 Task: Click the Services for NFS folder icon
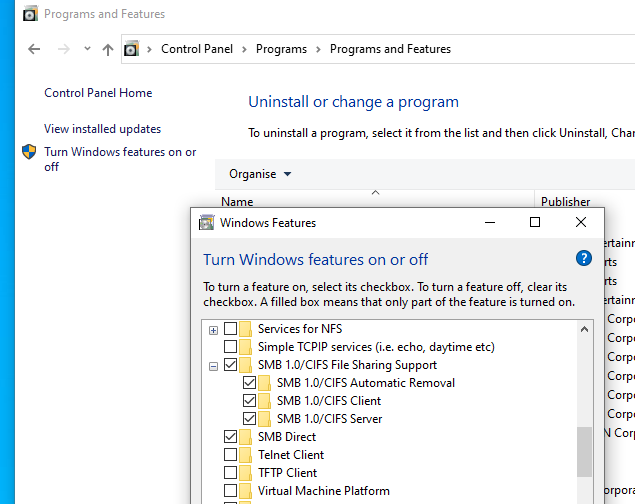[x=246, y=329]
